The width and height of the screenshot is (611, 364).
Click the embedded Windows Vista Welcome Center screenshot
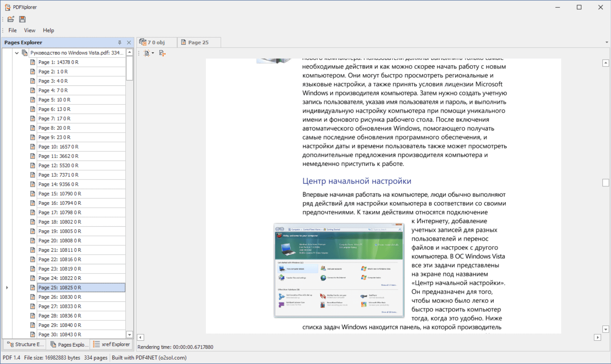[x=339, y=271]
